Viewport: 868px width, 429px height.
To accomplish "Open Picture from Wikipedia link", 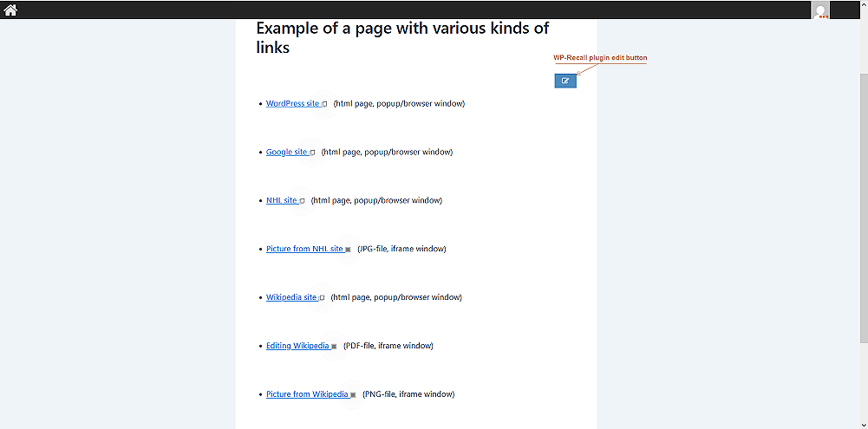I will coord(307,394).
